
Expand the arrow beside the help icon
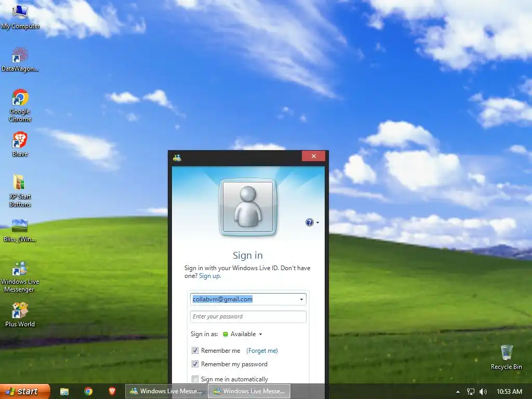click(x=317, y=222)
